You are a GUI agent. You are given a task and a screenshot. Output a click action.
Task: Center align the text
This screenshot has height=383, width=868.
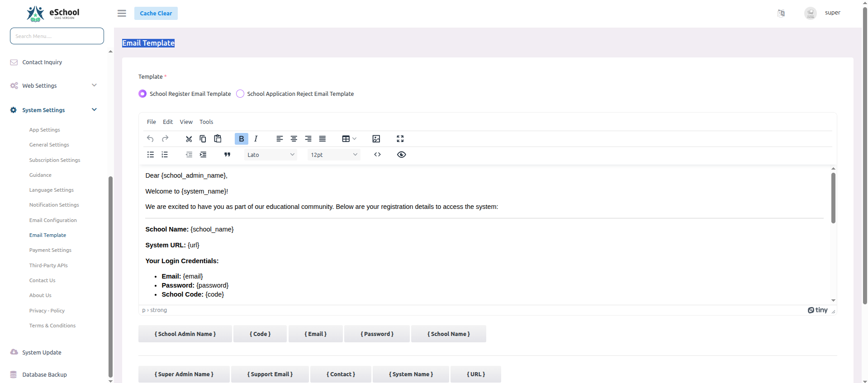pos(294,139)
